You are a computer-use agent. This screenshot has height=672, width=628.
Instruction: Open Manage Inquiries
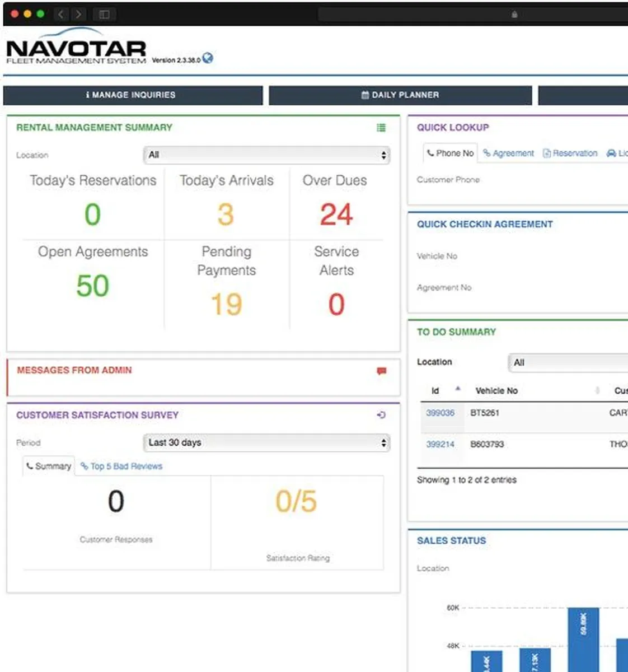click(133, 95)
